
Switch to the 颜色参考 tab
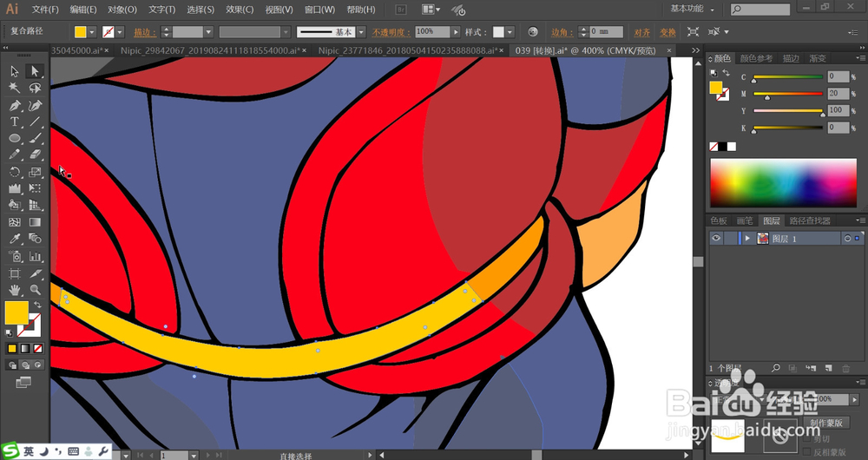tap(756, 58)
